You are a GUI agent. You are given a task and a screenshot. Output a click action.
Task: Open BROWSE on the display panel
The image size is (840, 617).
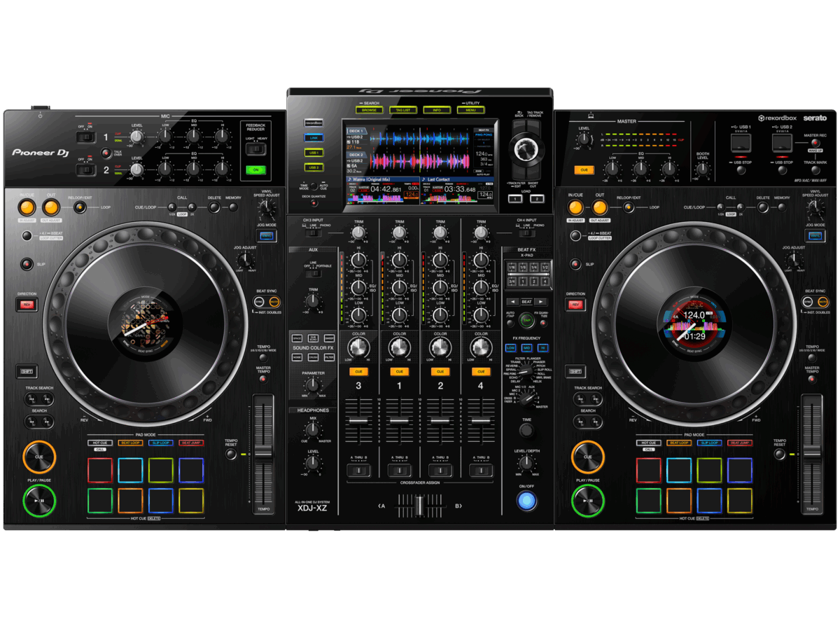368,110
